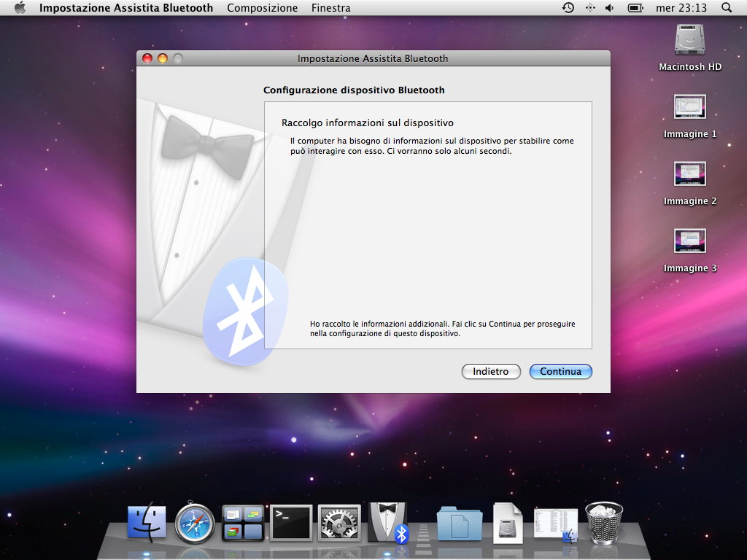Click the clock showing mer 23:13
The width and height of the screenshot is (747, 560).
tap(681, 7)
